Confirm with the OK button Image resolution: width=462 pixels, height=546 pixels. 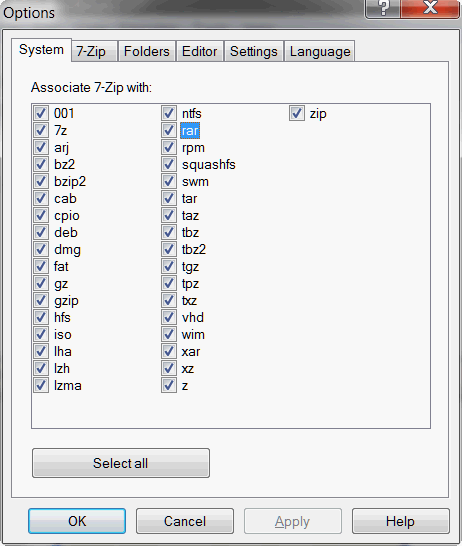tap(77, 521)
